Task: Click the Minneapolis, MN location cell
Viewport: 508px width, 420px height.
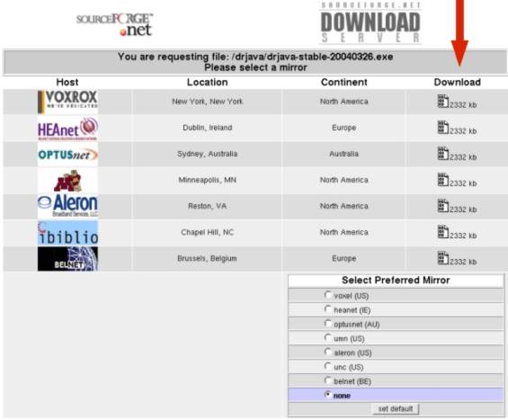Action: pos(208,180)
